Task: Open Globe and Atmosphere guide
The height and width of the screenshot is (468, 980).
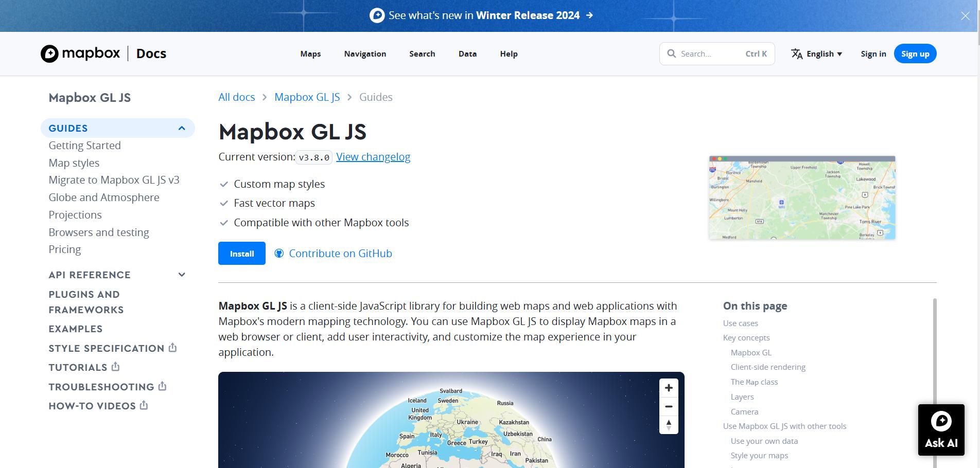Action: click(x=104, y=197)
